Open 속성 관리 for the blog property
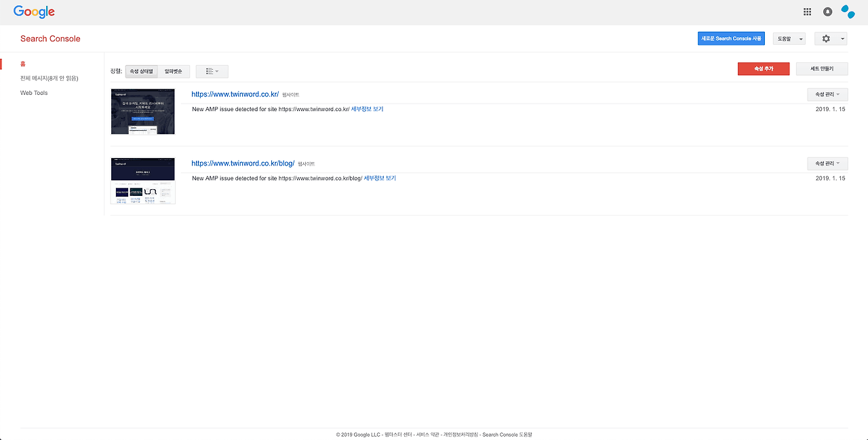Screen dimensions: 868x440 (x=827, y=163)
